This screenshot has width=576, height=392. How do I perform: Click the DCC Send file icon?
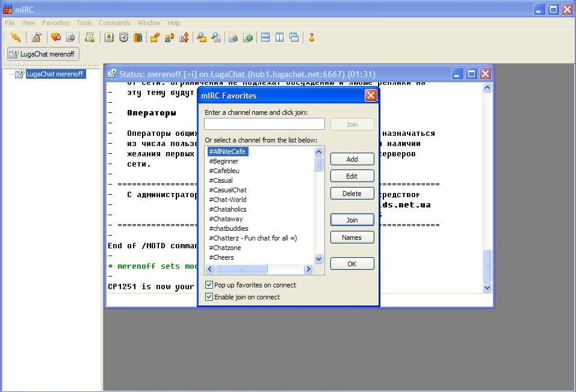(155, 37)
